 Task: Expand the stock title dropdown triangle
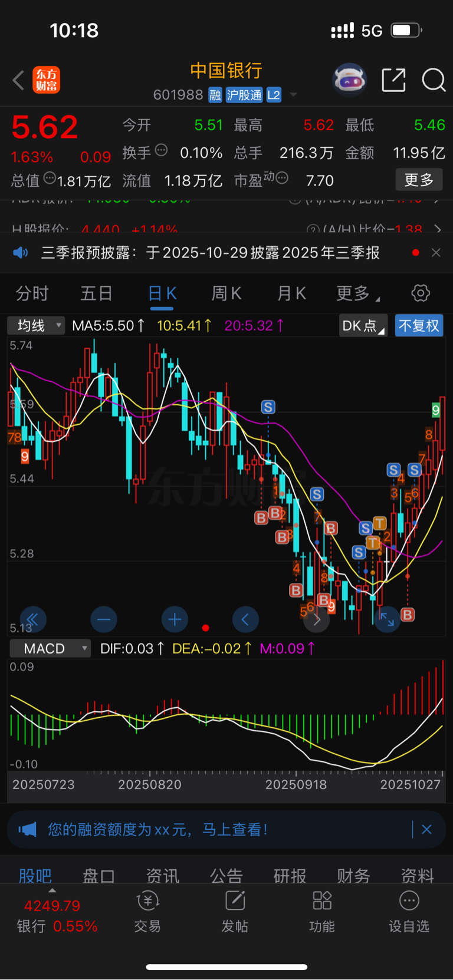pyautogui.click(x=293, y=95)
